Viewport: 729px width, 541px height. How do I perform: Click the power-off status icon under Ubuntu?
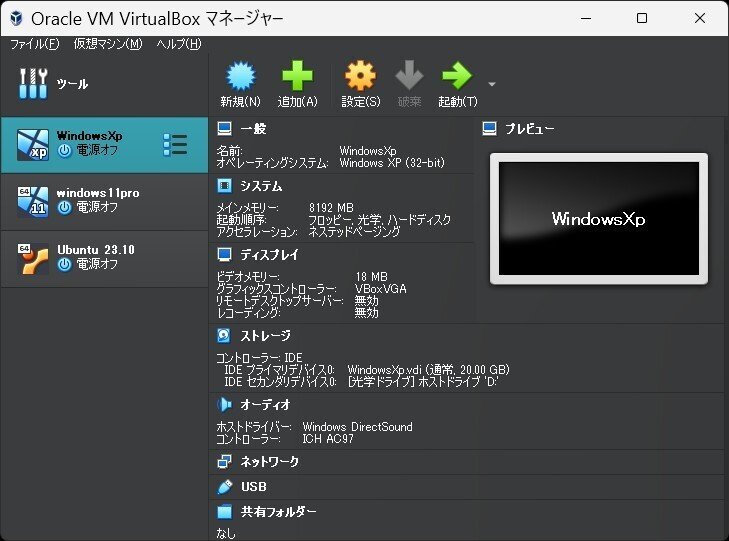tap(65, 264)
